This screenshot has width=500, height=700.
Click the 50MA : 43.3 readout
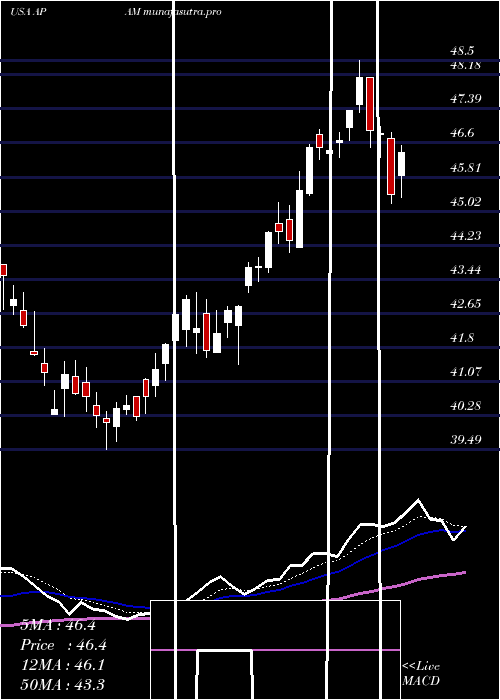point(62,685)
